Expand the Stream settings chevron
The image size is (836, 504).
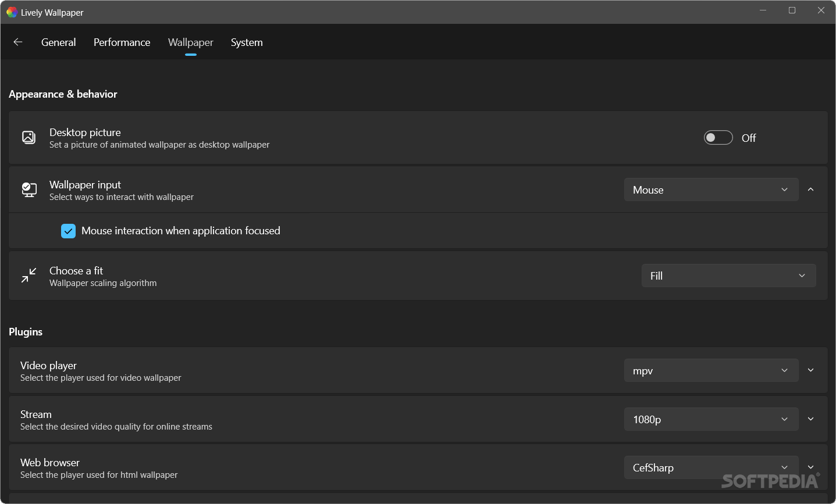(810, 419)
